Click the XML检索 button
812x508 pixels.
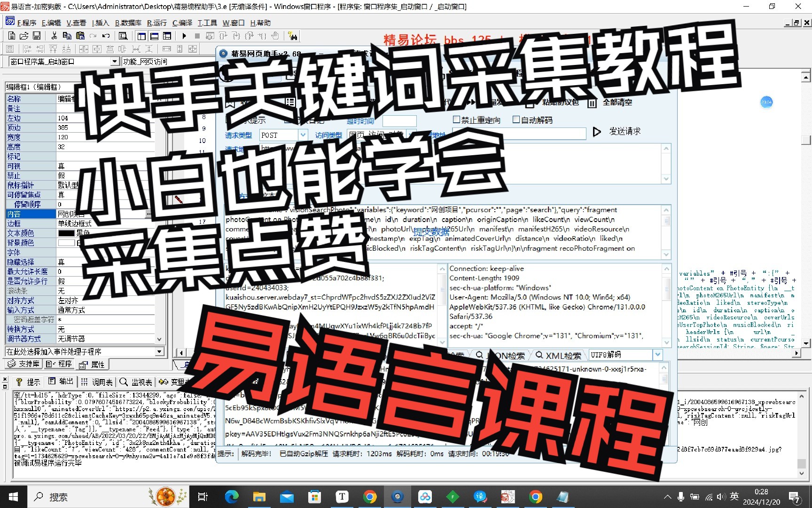pos(559,356)
